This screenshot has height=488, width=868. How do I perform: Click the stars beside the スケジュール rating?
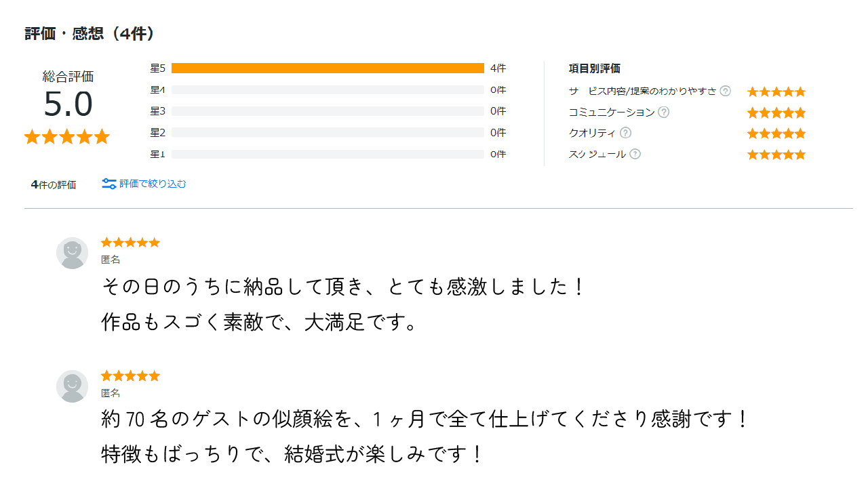click(x=776, y=154)
